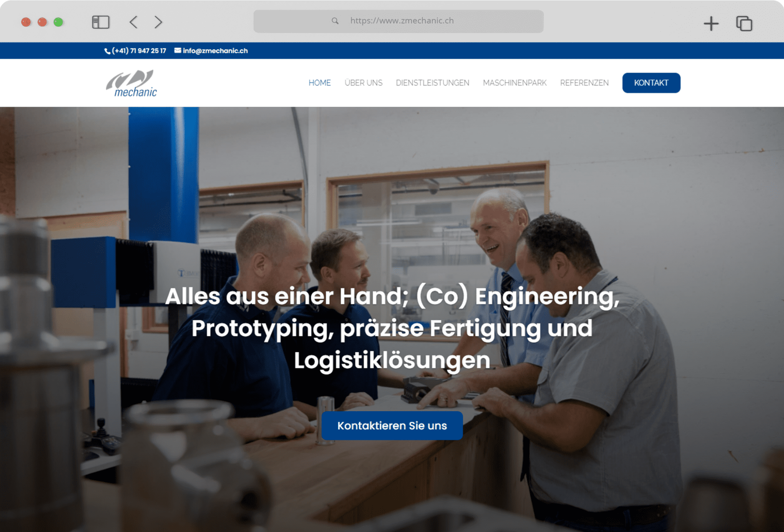Click the yellow window minimize button
Screen dimensions: 784x532
coord(42,22)
